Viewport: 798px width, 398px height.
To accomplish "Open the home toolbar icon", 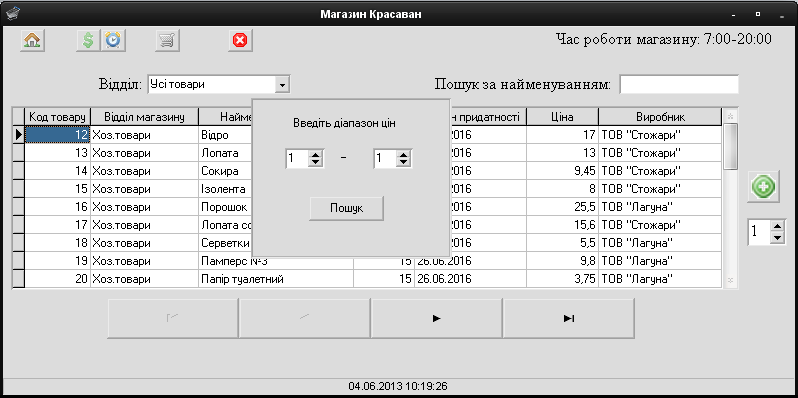I will pos(33,41).
